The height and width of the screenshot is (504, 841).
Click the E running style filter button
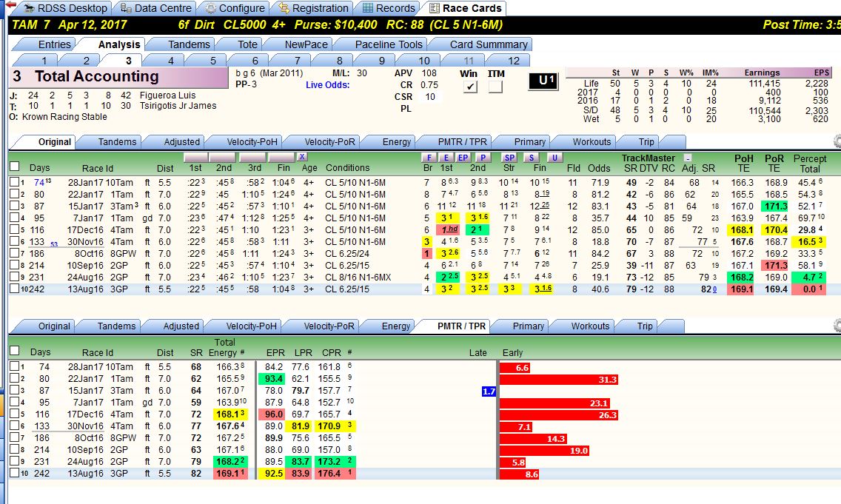click(446, 157)
